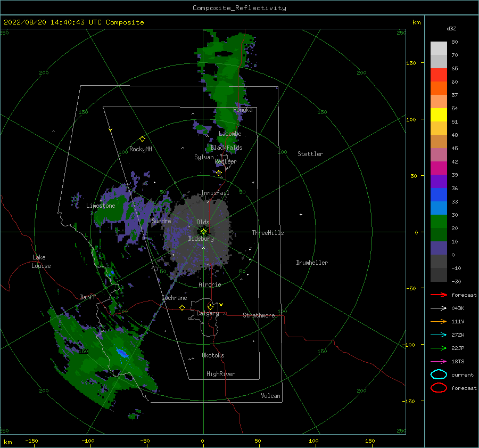Click the Drumheller label

click(312, 263)
